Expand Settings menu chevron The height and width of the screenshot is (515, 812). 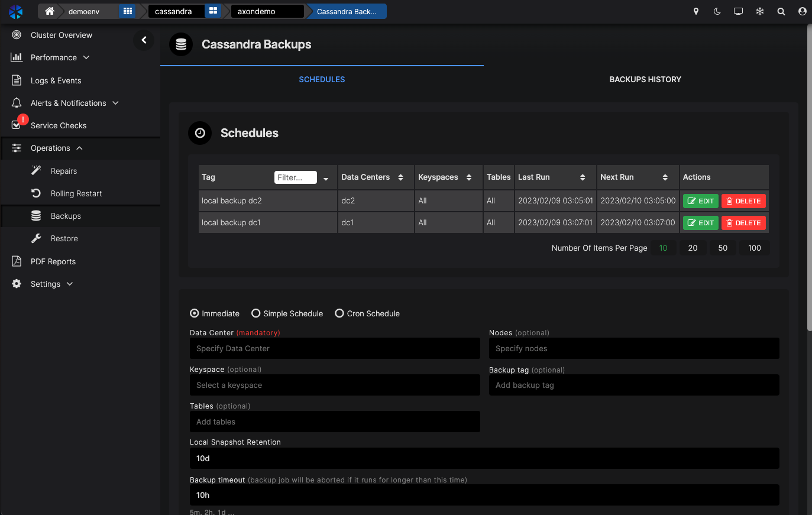tap(70, 284)
